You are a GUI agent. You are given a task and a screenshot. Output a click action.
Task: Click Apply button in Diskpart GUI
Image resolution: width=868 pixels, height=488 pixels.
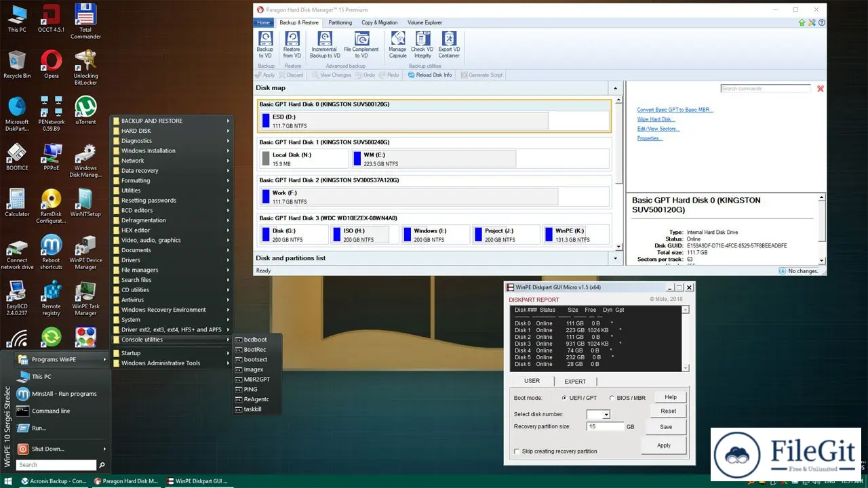(664, 445)
